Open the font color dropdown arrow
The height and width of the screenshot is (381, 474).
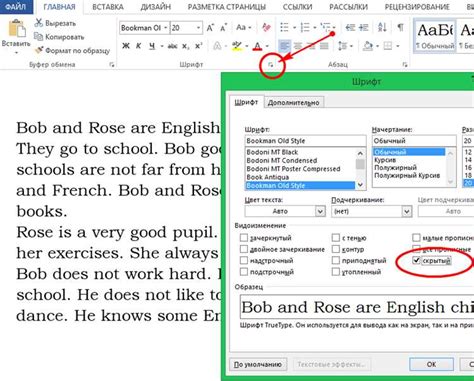267,46
